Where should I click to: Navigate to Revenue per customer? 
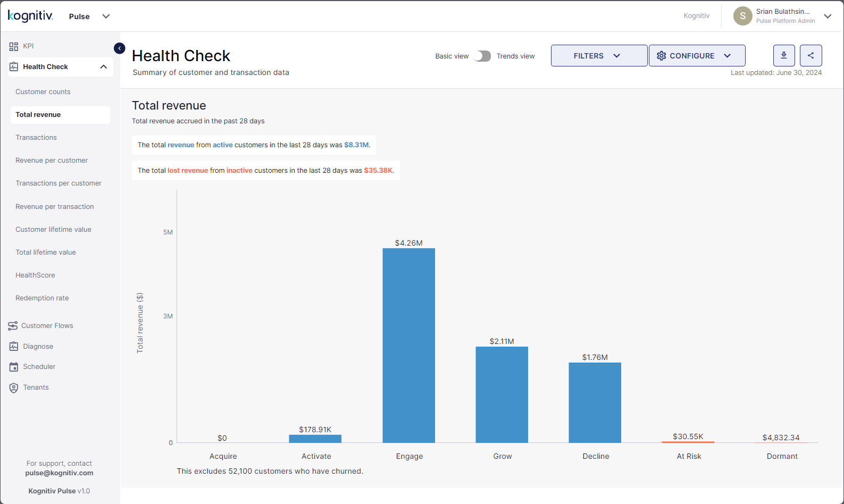52,161
